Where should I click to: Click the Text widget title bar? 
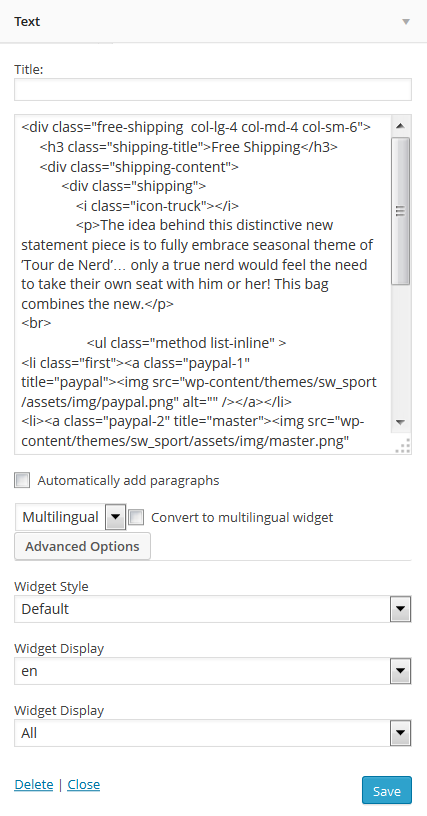(213, 21)
